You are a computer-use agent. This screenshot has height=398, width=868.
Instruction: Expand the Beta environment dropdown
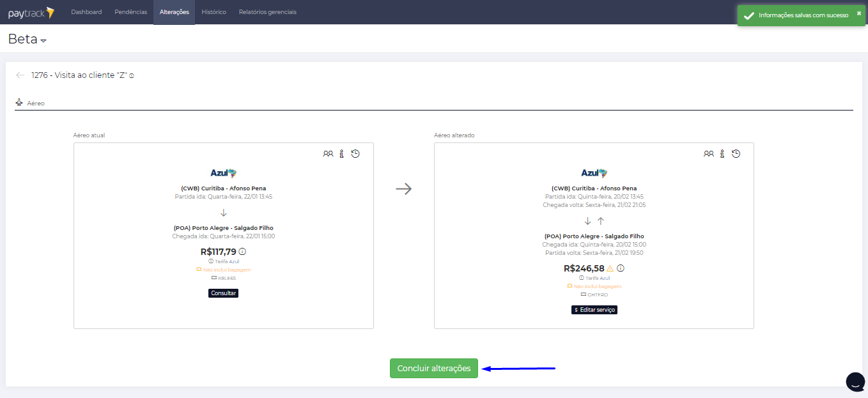click(x=43, y=40)
